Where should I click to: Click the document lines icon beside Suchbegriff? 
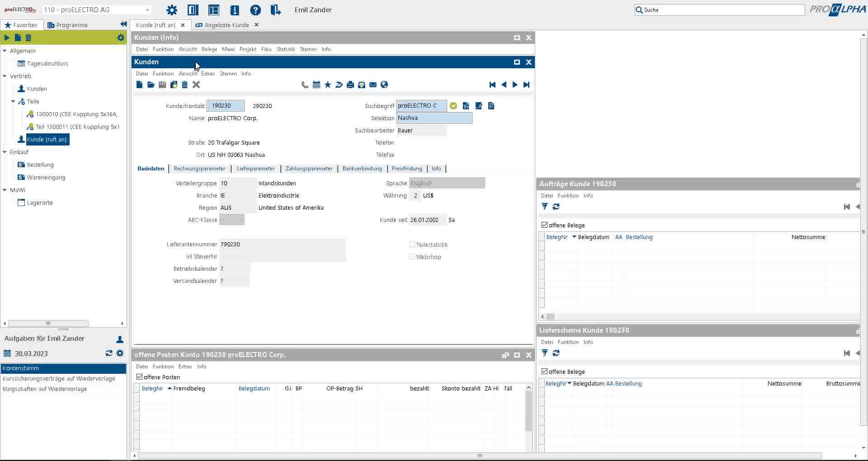click(491, 106)
